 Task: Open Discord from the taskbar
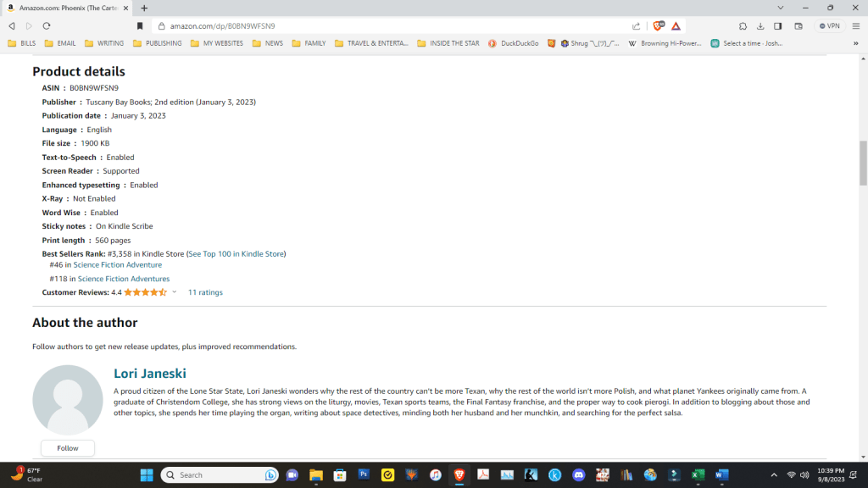click(578, 474)
